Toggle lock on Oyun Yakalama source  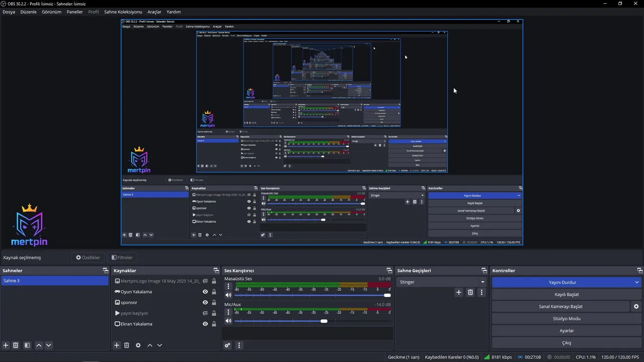pyautogui.click(x=214, y=292)
